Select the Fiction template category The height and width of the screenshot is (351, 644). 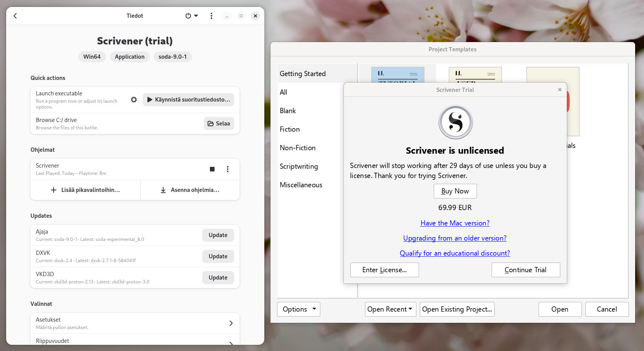(x=290, y=129)
